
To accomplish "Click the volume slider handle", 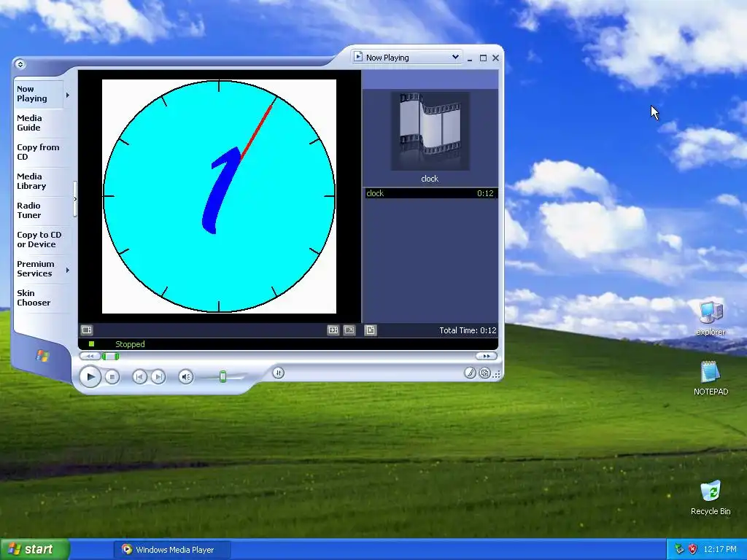I will pos(222,377).
